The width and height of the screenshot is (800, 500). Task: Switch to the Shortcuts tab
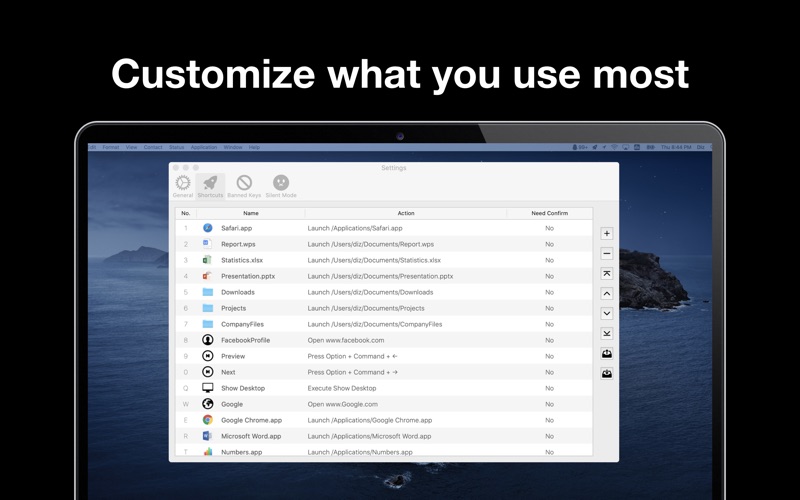pos(210,186)
